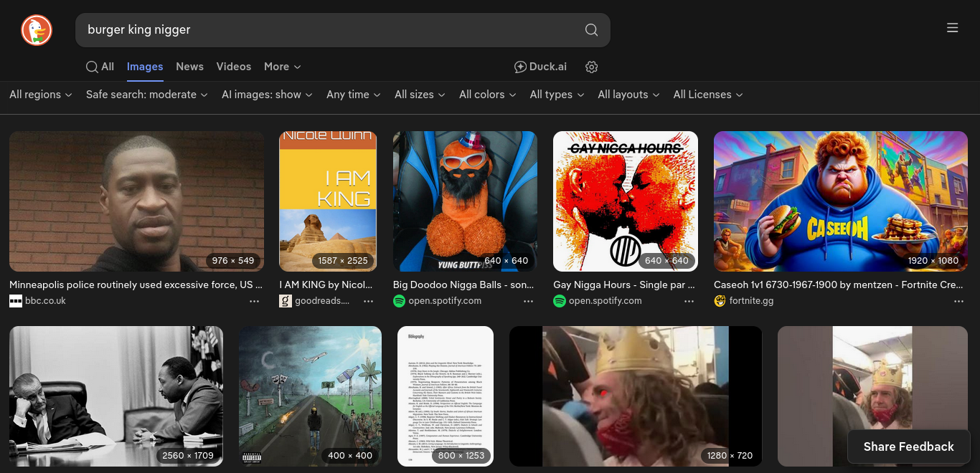Open the Duck.ai link
Screen dimensions: 980x473
click(540, 67)
